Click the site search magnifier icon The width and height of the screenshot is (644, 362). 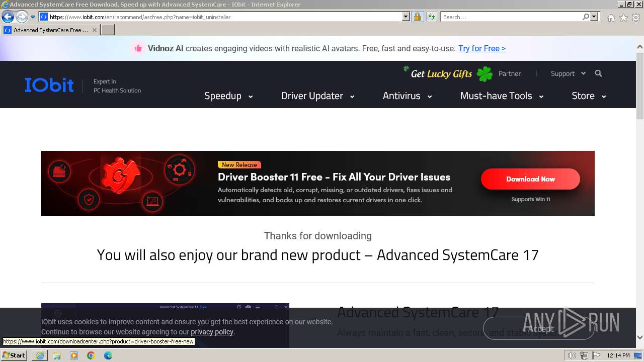[598, 73]
